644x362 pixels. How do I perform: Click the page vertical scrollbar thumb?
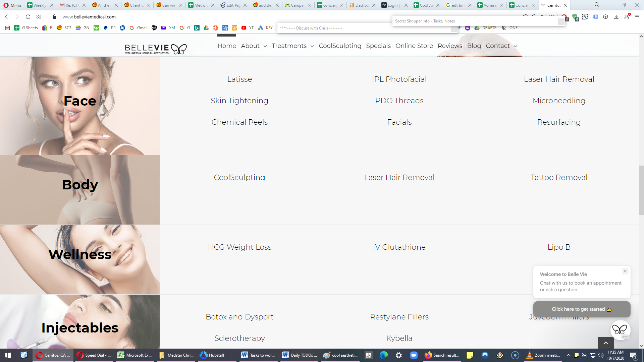[641, 190]
